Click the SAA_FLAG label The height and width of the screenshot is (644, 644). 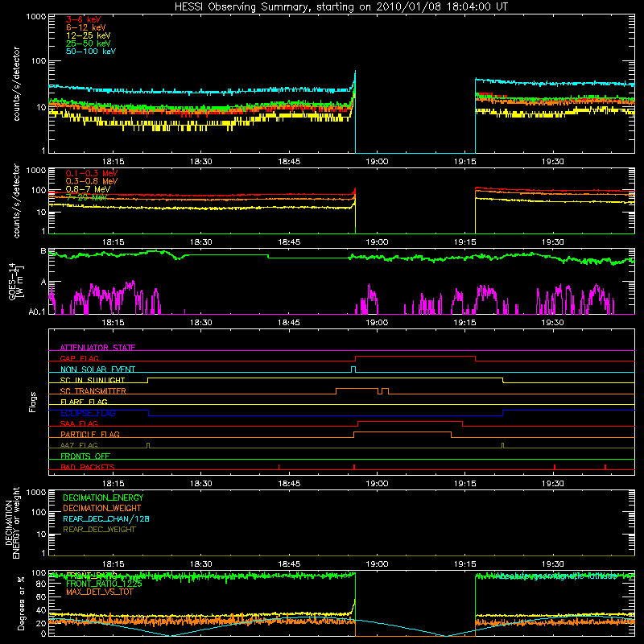coord(79,423)
